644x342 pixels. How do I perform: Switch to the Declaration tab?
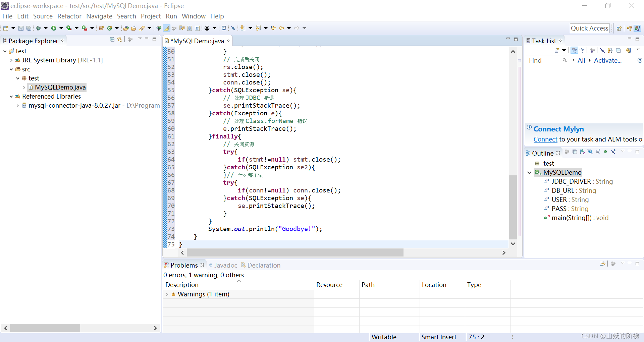(261, 265)
